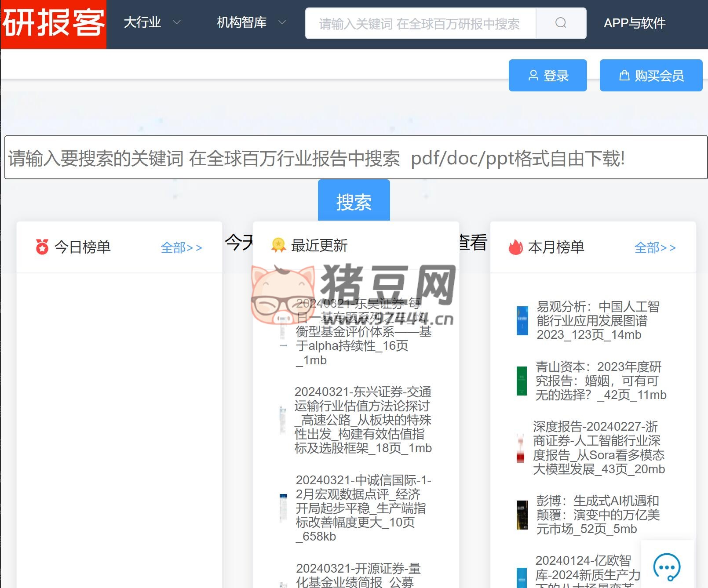The image size is (708, 588).
Task: Open 全部>> under 今日榜单
Action: (182, 247)
